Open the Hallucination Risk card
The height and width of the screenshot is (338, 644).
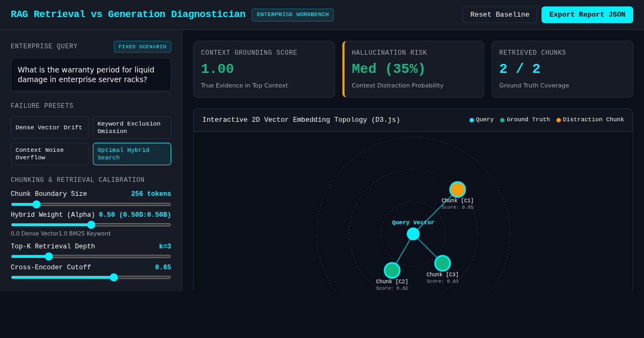click(x=413, y=69)
